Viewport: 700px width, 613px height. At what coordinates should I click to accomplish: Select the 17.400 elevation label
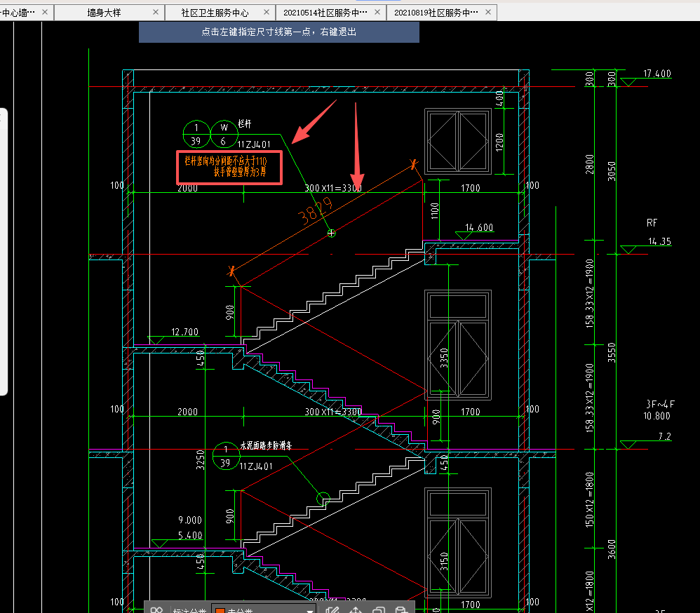click(x=657, y=74)
